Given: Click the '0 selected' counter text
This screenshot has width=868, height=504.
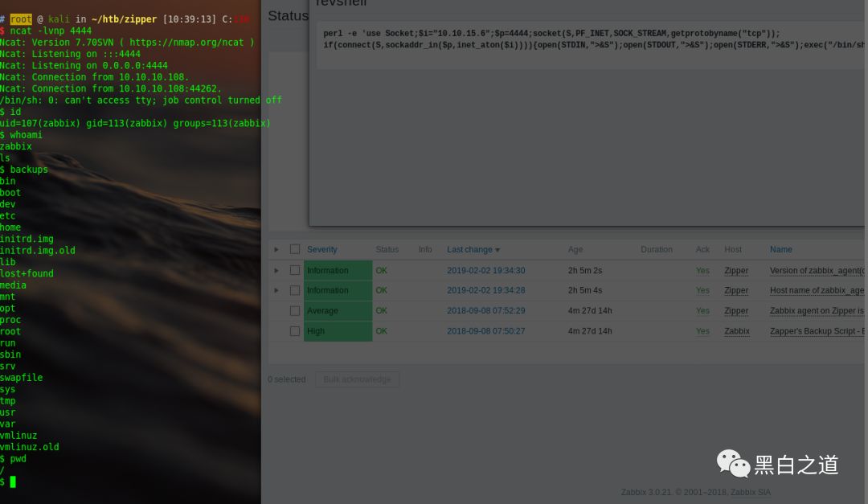Looking at the screenshot, I should point(286,379).
